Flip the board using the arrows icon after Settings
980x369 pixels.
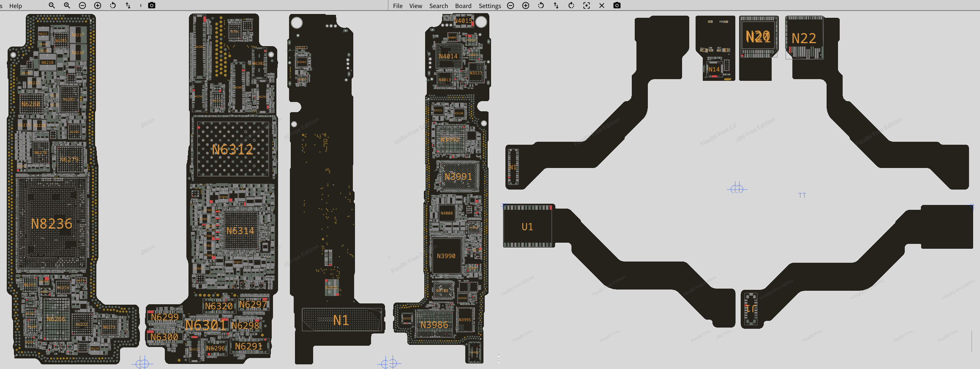556,6
